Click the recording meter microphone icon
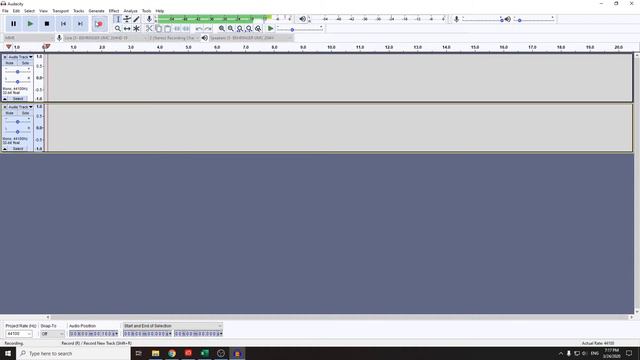 (149, 19)
